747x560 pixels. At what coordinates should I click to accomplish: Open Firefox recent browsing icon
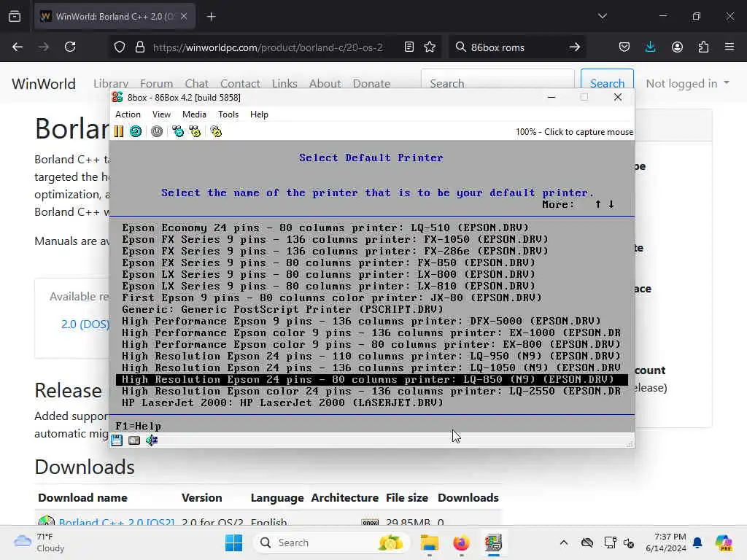coord(15,17)
